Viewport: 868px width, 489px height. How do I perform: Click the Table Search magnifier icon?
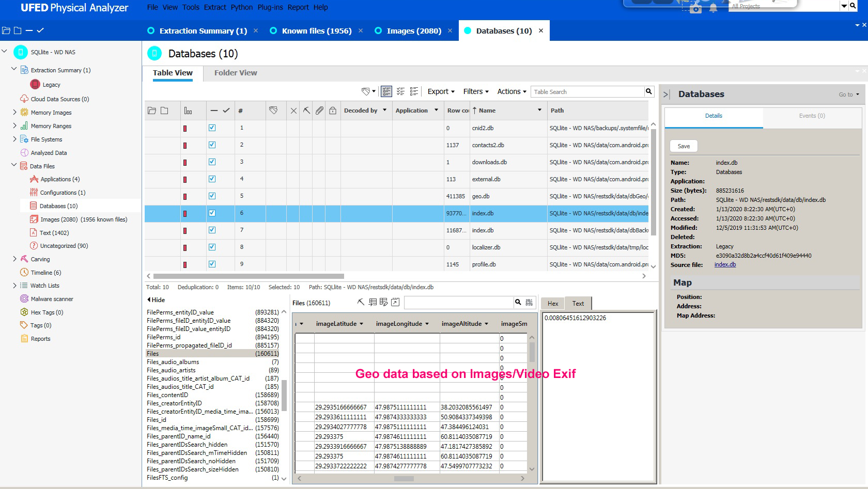click(x=648, y=91)
